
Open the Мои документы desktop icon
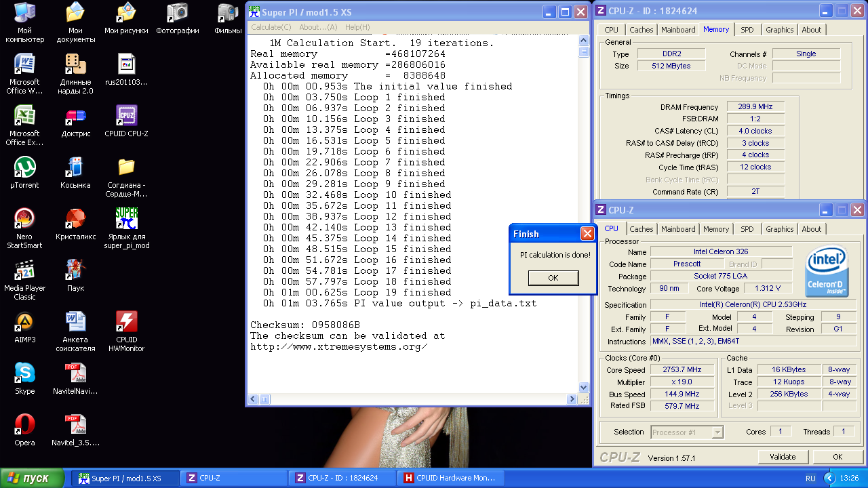tap(75, 13)
